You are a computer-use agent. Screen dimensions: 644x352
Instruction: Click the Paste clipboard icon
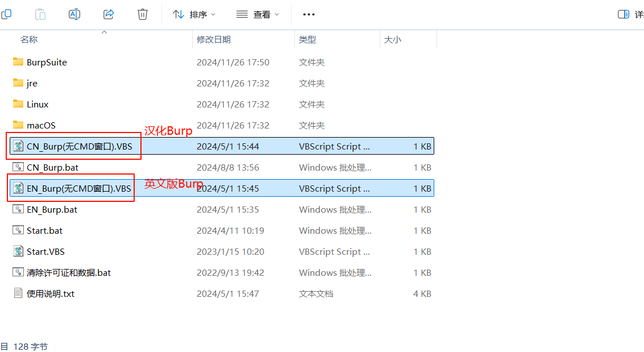pos(40,14)
